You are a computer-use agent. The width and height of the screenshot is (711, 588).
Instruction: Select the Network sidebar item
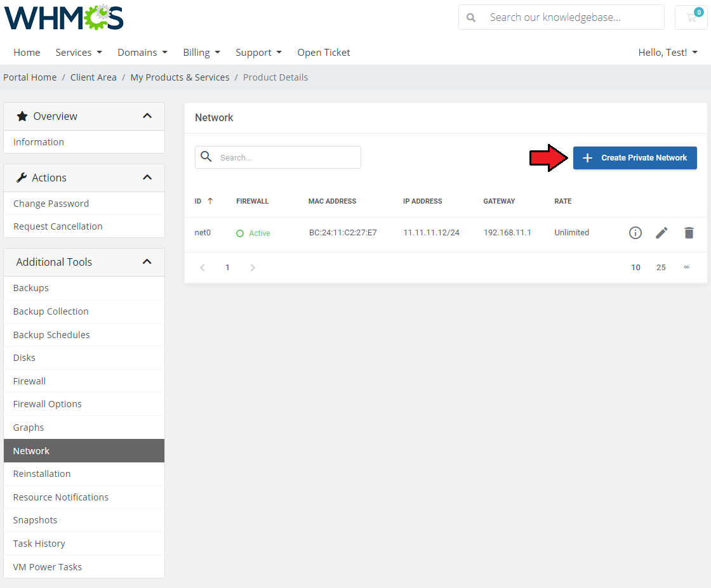[x=84, y=451]
